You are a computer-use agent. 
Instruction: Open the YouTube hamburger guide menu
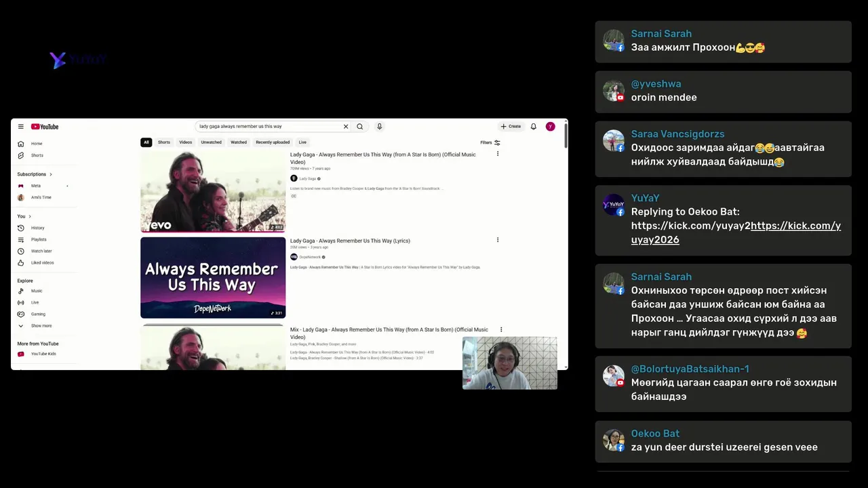[20, 127]
